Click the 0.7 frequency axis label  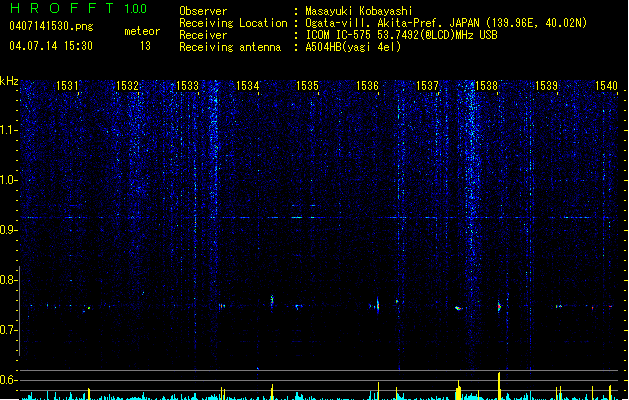point(8,330)
